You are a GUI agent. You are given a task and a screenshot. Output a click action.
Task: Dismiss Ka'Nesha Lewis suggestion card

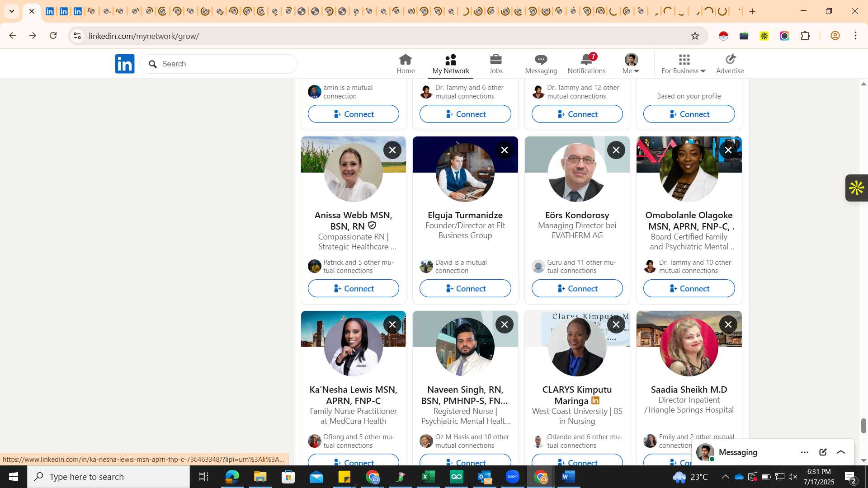click(392, 324)
